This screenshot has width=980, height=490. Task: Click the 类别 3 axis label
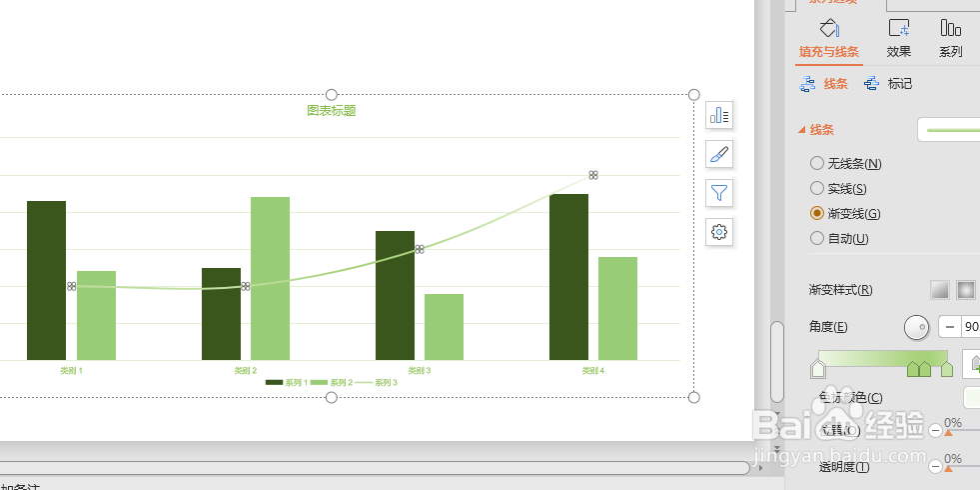pyautogui.click(x=420, y=370)
